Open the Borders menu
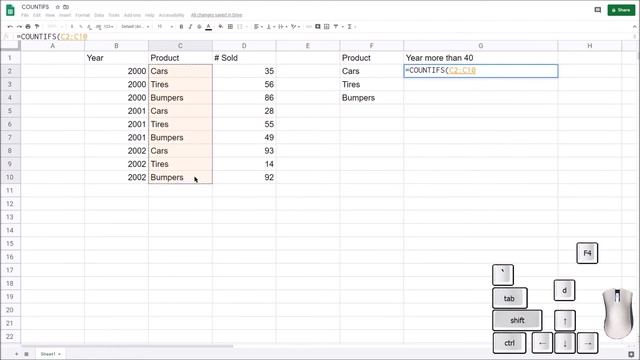 pos(230,27)
